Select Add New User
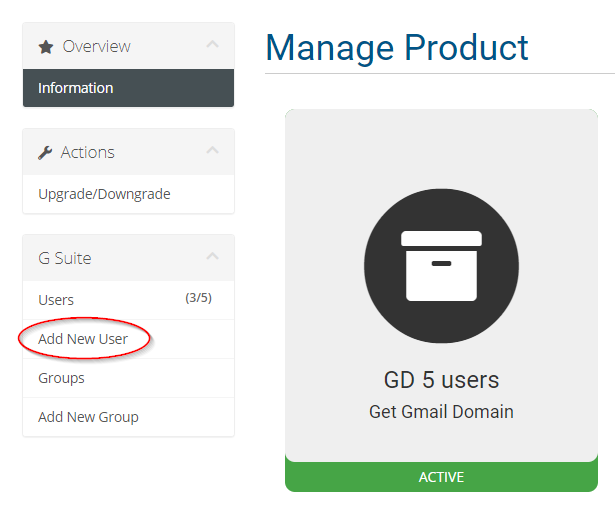The width and height of the screenshot is (615, 505). 128,339
